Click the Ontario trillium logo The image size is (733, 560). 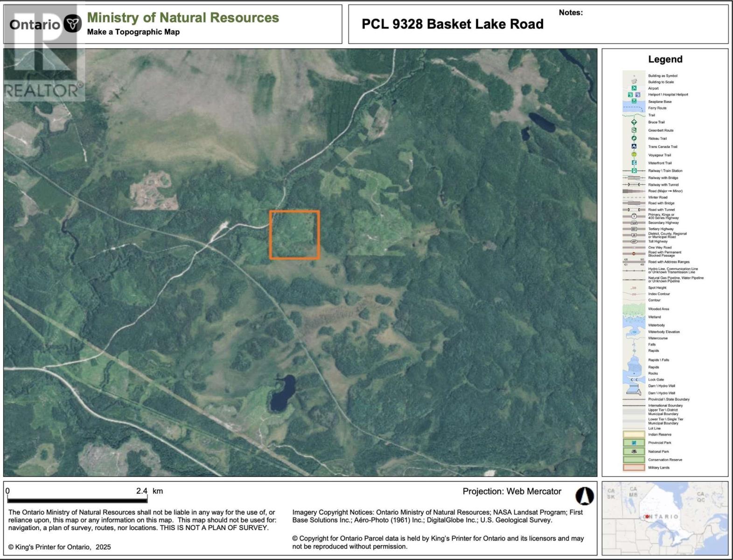[72, 24]
